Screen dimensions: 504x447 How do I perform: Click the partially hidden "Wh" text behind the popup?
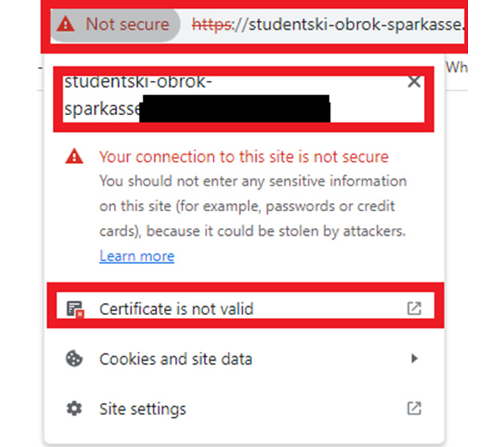pos(457,67)
